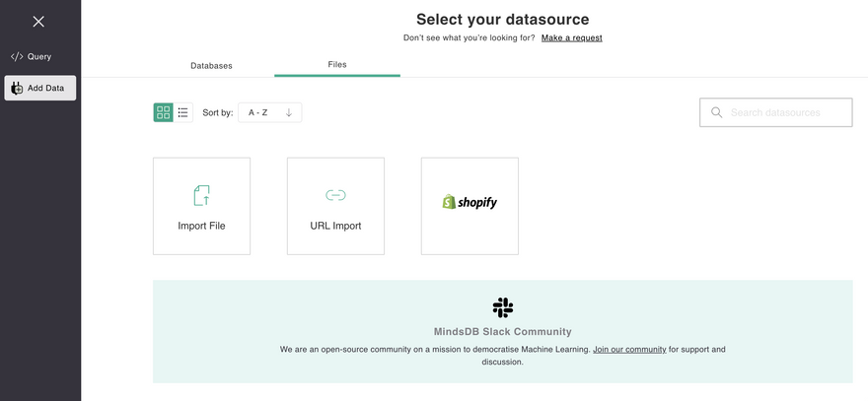Click into the Search datasources field
The width and height of the screenshot is (868, 401).
(x=784, y=112)
